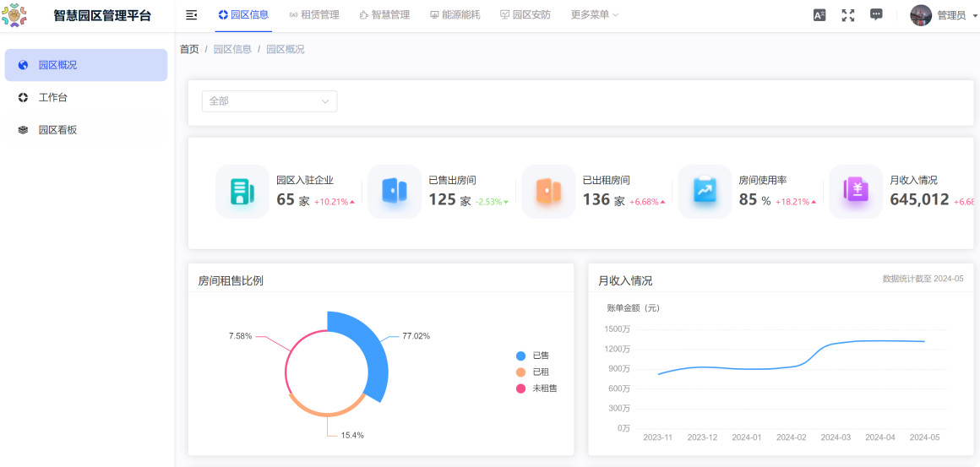Image resolution: width=980 pixels, height=467 pixels.
Task: Click the 136 家 rented rooms value
Action: click(x=604, y=200)
